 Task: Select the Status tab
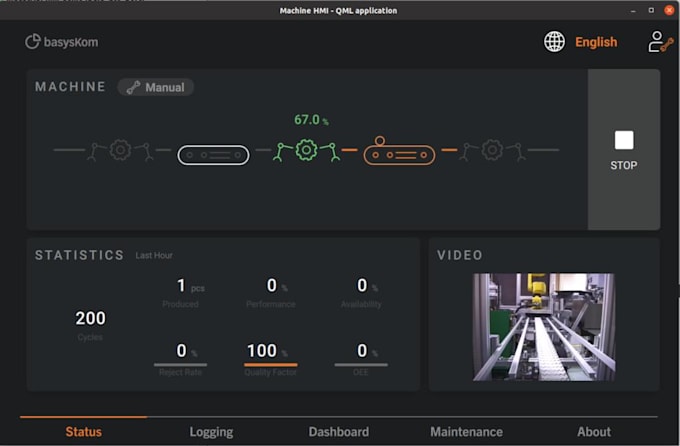[x=84, y=432]
